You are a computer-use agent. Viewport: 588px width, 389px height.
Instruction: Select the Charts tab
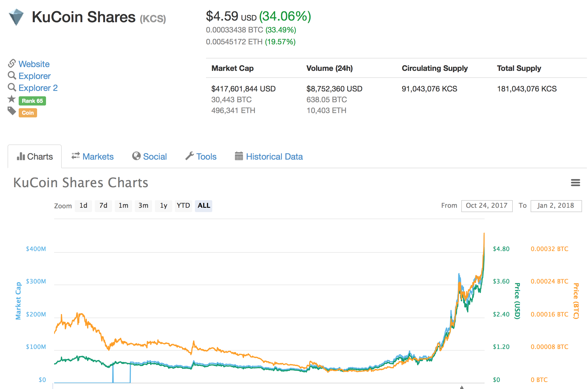[x=35, y=157]
